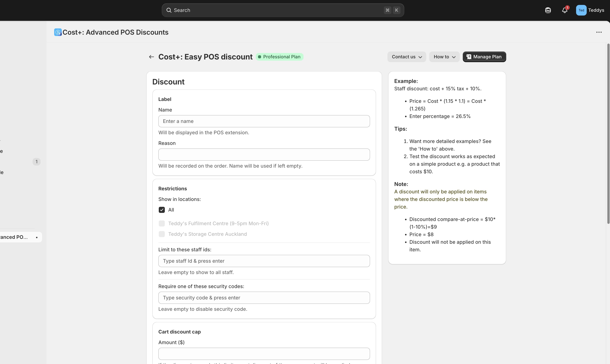610x364 pixels.
Task: Toggle Teddy's Fulfilment Centre checkbox
Action: pyautogui.click(x=162, y=223)
